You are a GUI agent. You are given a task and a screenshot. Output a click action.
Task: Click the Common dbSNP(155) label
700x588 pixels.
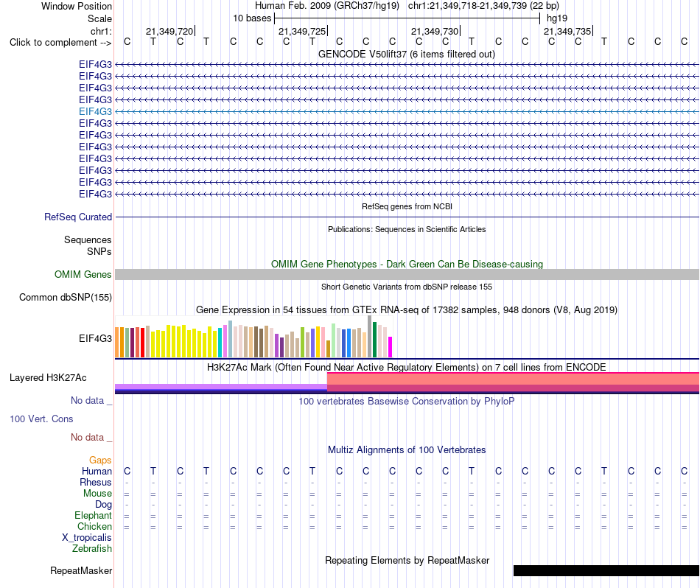point(65,298)
